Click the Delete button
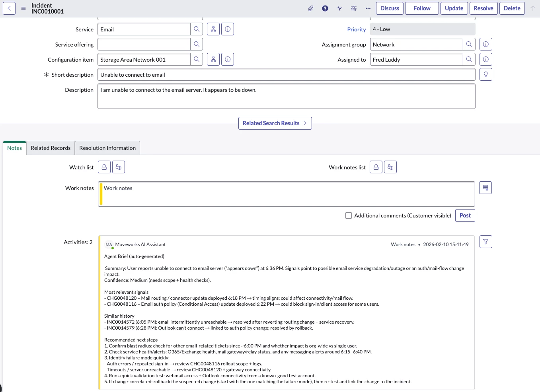The width and height of the screenshot is (540, 392). click(x=512, y=8)
